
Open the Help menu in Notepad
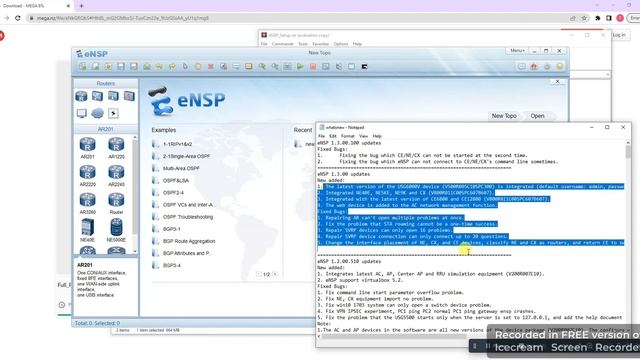pos(377,136)
